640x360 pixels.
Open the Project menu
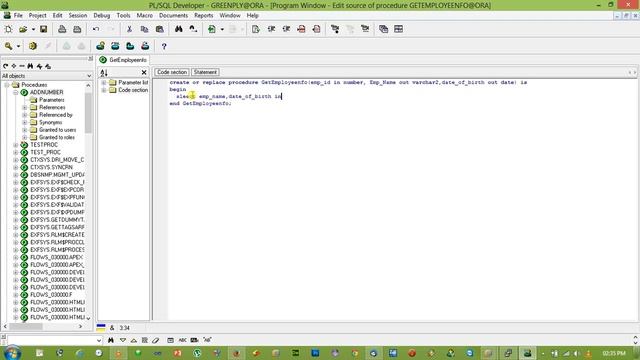(37, 15)
